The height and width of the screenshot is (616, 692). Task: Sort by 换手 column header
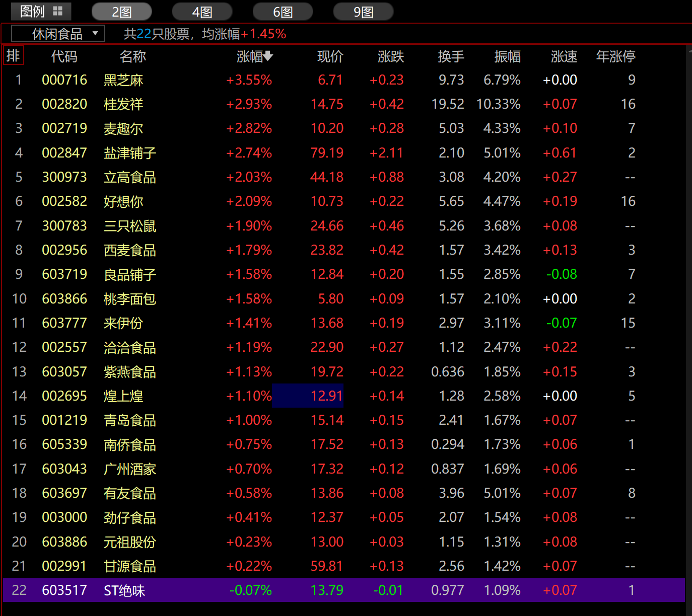click(x=451, y=56)
